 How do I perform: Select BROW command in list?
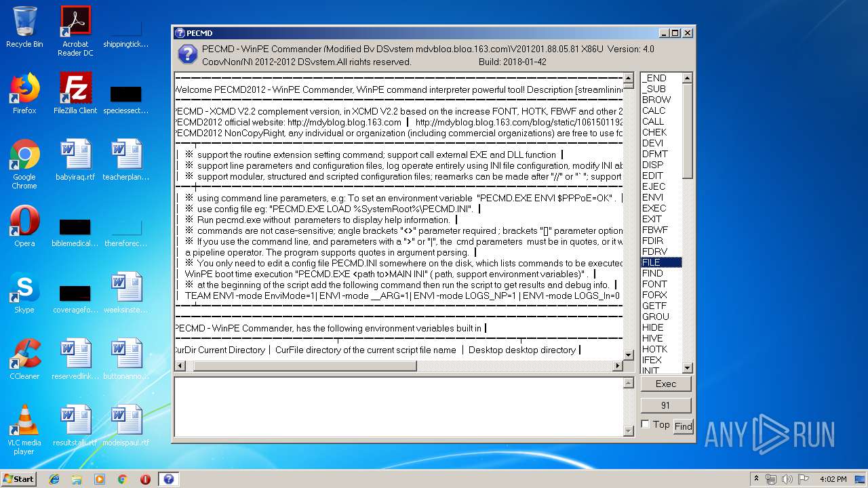[x=661, y=100]
